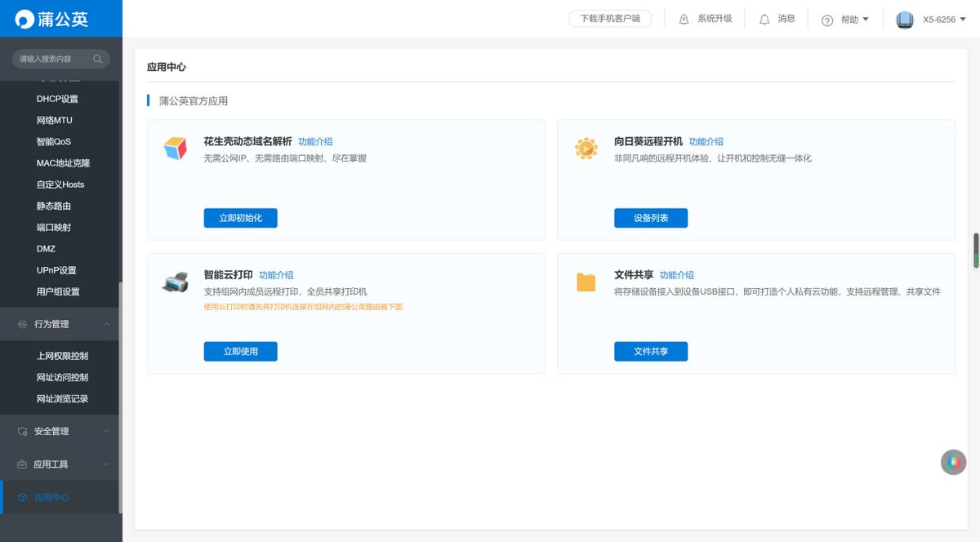Collapse the 行为管理 section chevron
Image resolution: width=980 pixels, height=542 pixels.
point(106,324)
